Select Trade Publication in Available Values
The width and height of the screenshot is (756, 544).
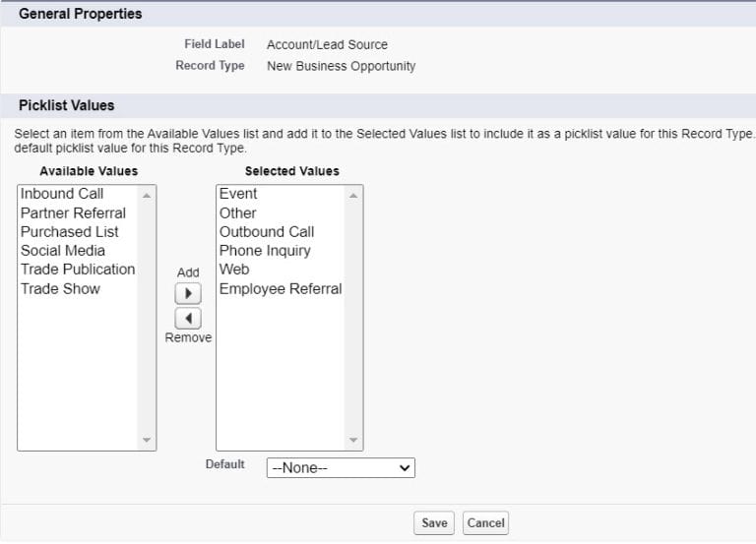coord(78,270)
